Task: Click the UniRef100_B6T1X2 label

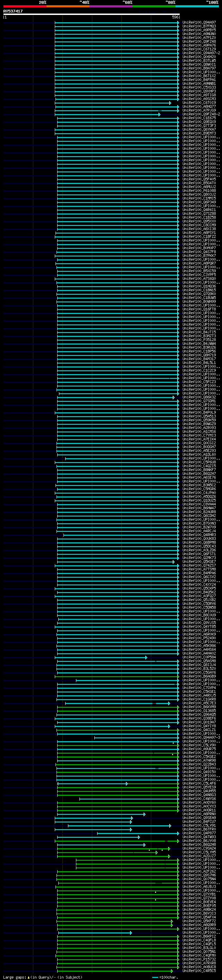Action: click(x=199, y=76)
